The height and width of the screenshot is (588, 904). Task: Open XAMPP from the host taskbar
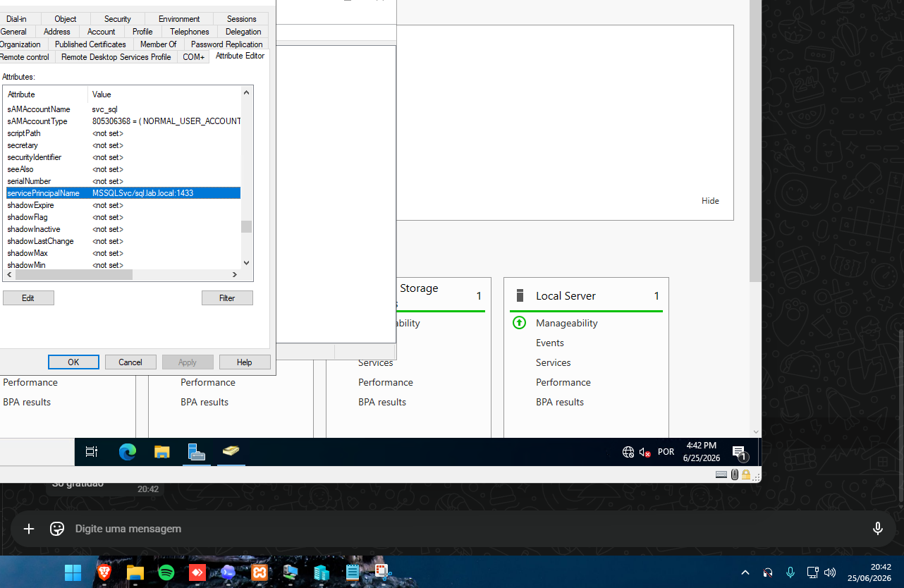tap(259, 572)
